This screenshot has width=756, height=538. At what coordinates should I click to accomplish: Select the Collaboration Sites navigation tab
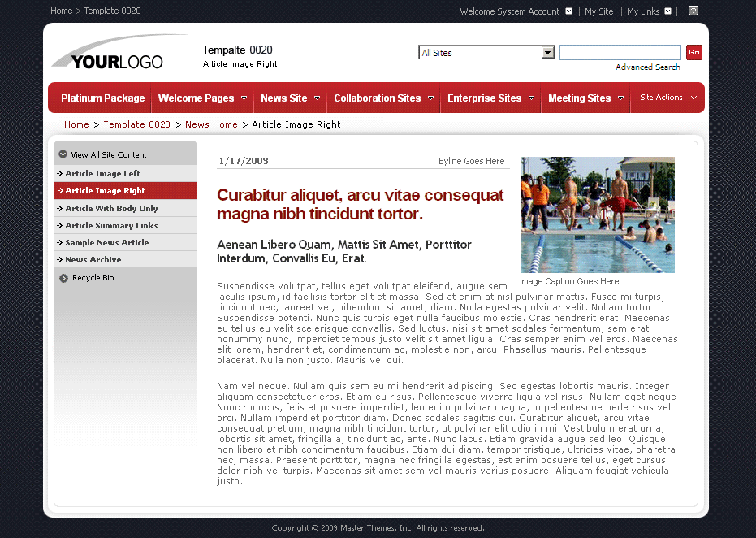(377, 98)
